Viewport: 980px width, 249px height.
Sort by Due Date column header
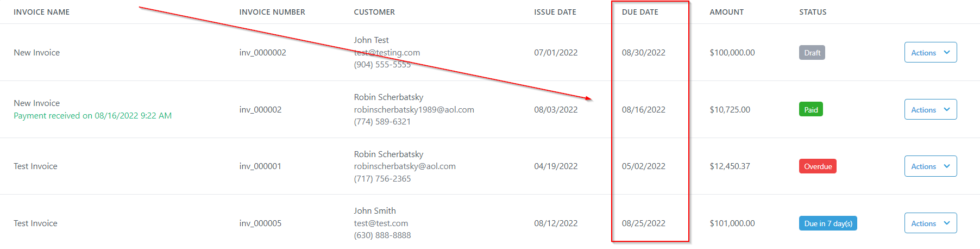tap(640, 12)
